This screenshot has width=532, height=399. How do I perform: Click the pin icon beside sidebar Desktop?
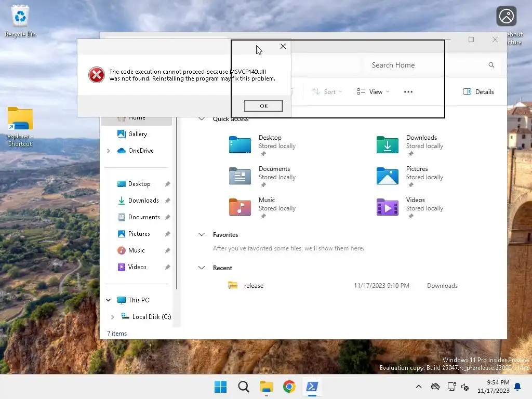point(167,184)
